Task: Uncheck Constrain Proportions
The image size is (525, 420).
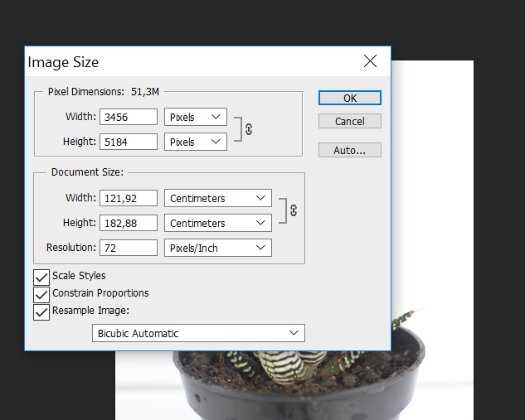Action: tap(41, 295)
